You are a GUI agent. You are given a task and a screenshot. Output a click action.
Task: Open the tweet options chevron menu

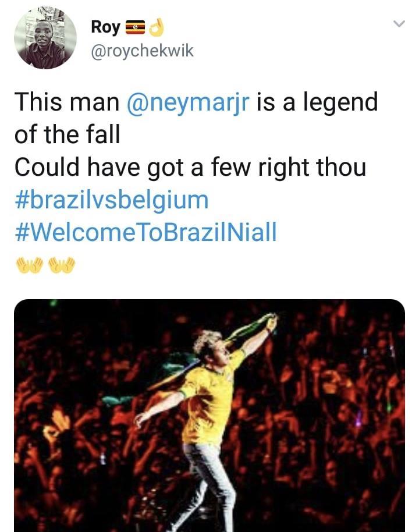click(x=399, y=24)
